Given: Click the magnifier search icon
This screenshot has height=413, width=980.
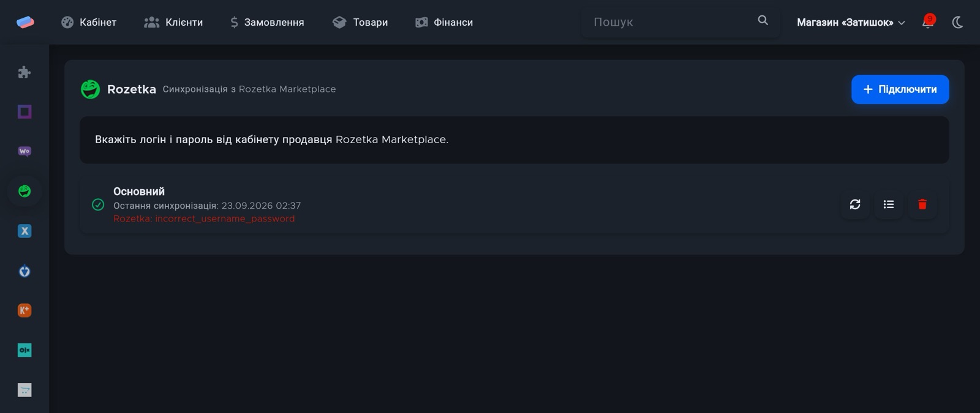Looking at the screenshot, I should (x=763, y=20).
